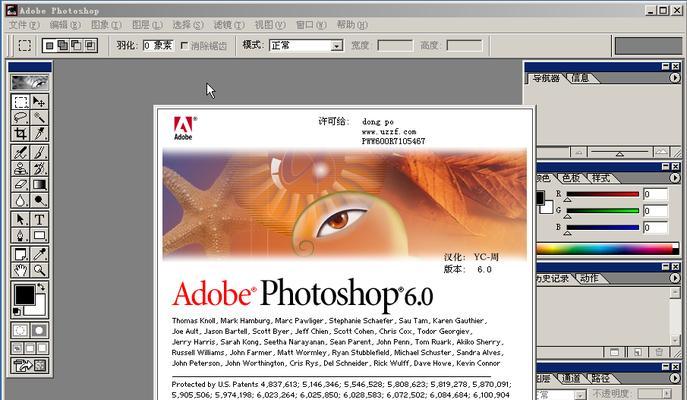Switch to the 样式 tab
Viewport: 687px width, 400px height.
(x=601, y=178)
